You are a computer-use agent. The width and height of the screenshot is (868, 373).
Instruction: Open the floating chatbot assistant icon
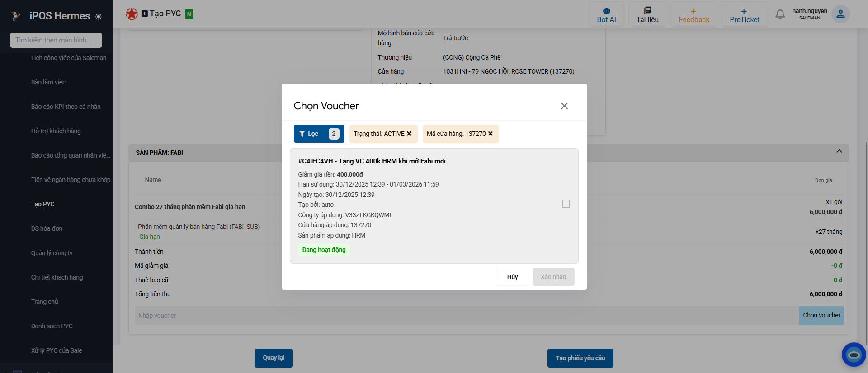[854, 354]
